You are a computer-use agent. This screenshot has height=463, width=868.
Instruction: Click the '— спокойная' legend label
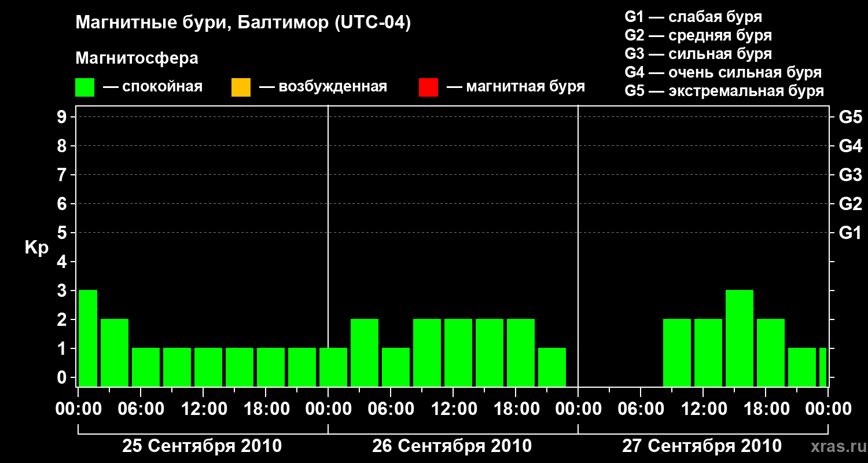153,87
